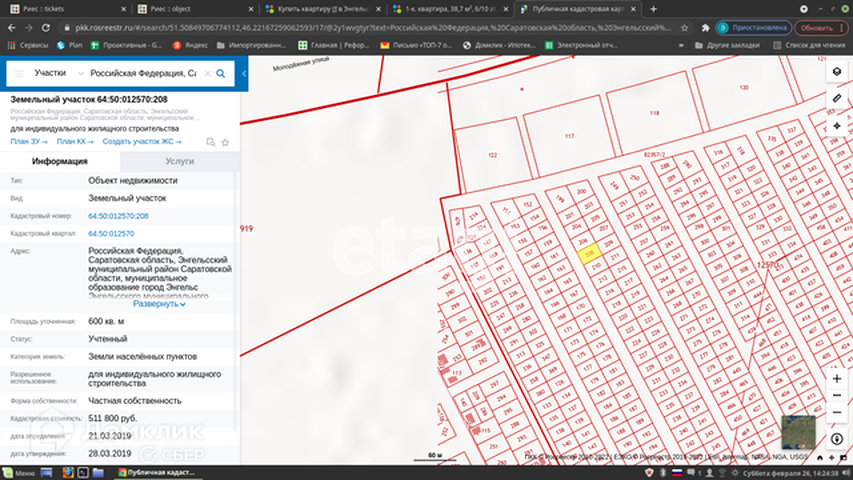Collapse the side panel with the chevron
This screenshot has width=853, height=480.
pos(244,73)
